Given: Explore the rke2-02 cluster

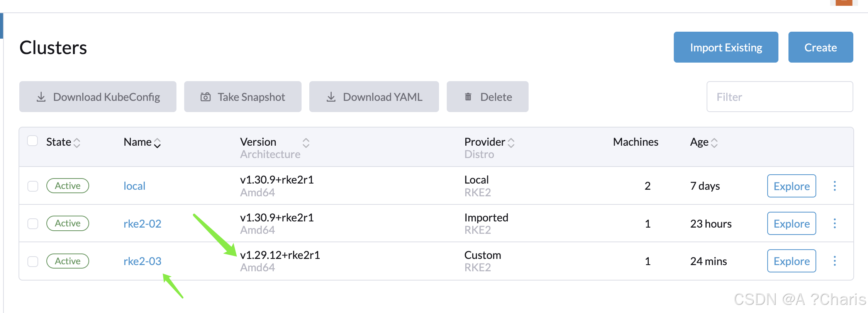Looking at the screenshot, I should pos(792,223).
